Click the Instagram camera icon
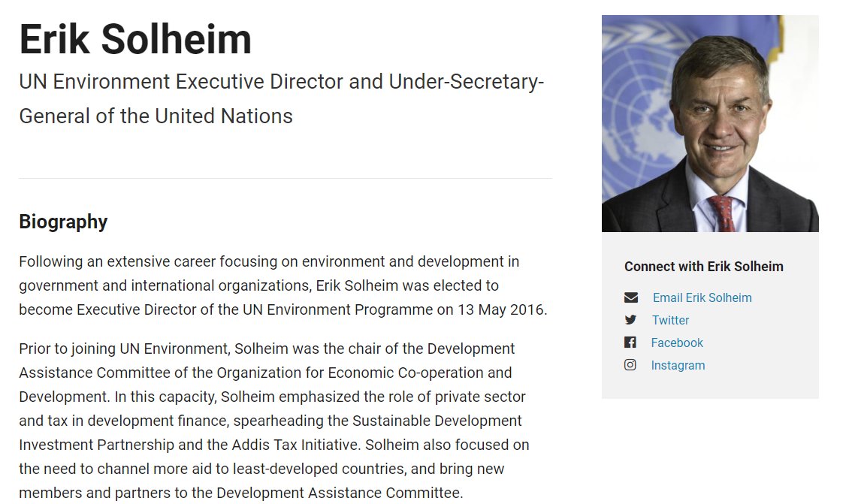The width and height of the screenshot is (855, 504). [630, 364]
